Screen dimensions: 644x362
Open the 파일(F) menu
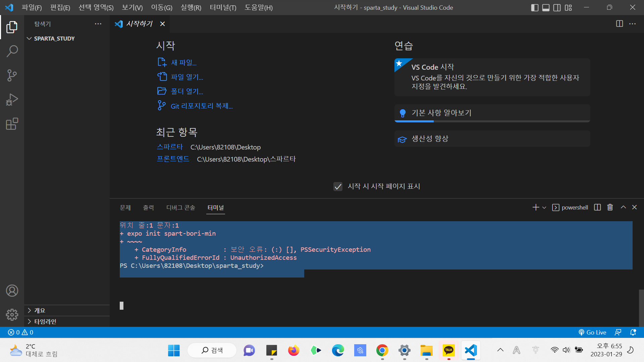32,7
